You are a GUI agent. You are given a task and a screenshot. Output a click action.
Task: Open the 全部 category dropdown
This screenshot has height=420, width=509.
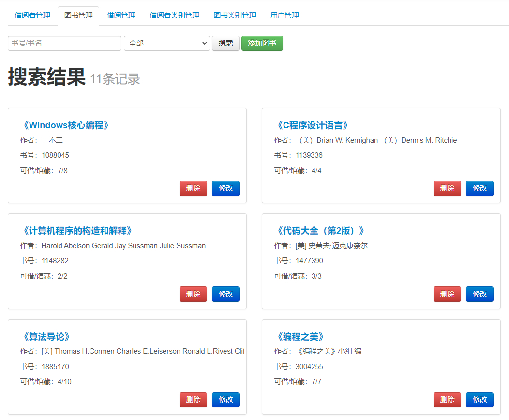tap(166, 43)
